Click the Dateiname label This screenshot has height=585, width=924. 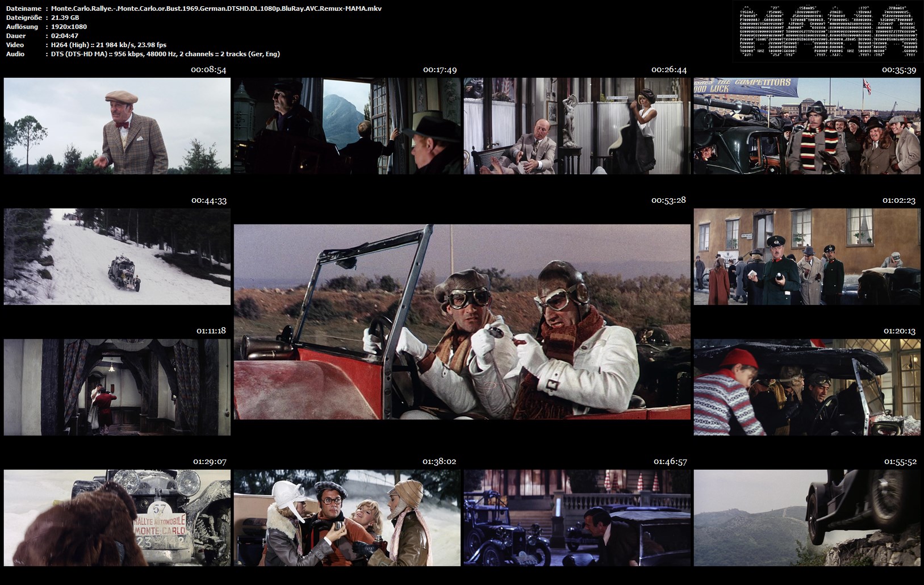point(24,9)
